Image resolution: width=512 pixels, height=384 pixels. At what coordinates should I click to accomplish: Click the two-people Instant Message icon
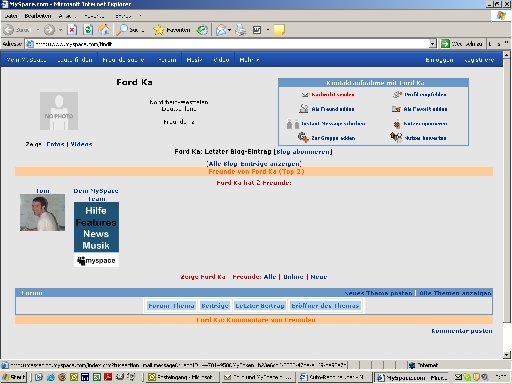(x=293, y=124)
